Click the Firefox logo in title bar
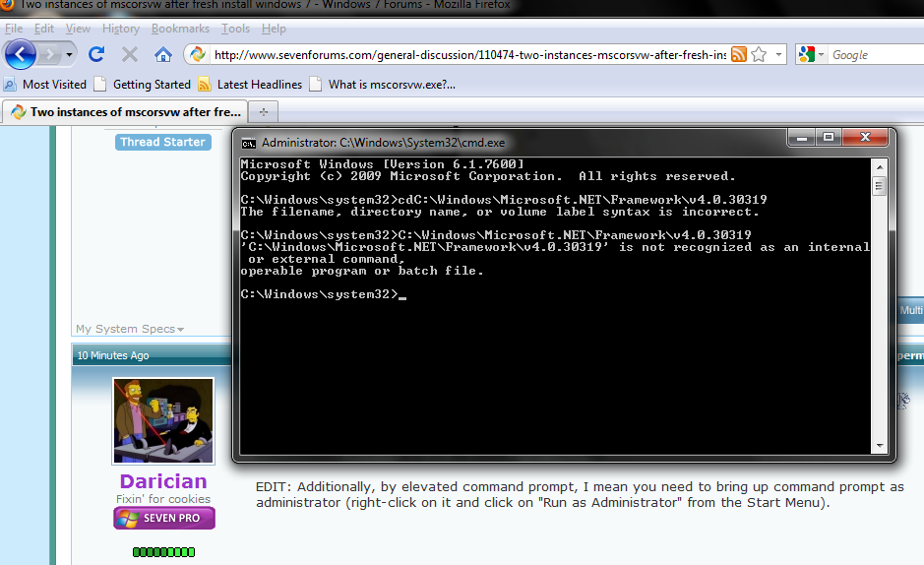924x565 pixels. [x=8, y=4]
